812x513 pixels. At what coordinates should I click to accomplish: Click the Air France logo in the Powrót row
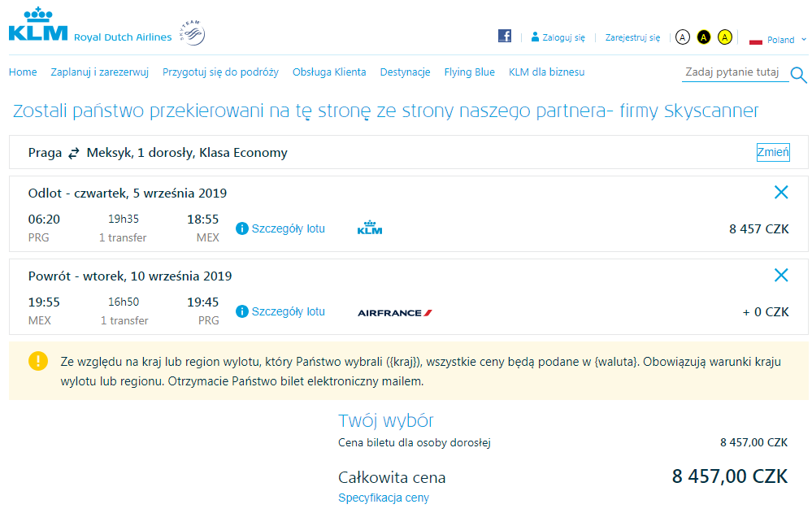pos(395,313)
